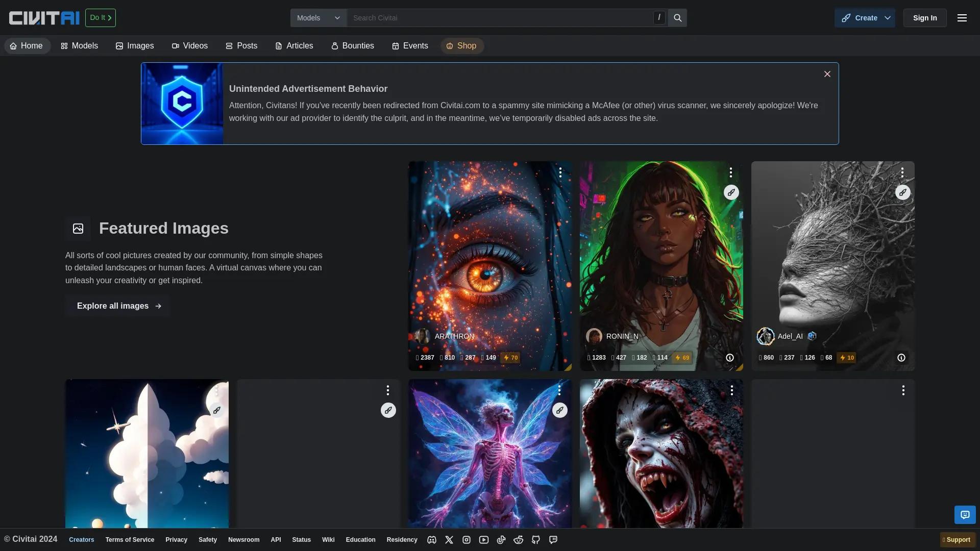
Task: Open the feedback chat bubble
Action: pos(964,515)
